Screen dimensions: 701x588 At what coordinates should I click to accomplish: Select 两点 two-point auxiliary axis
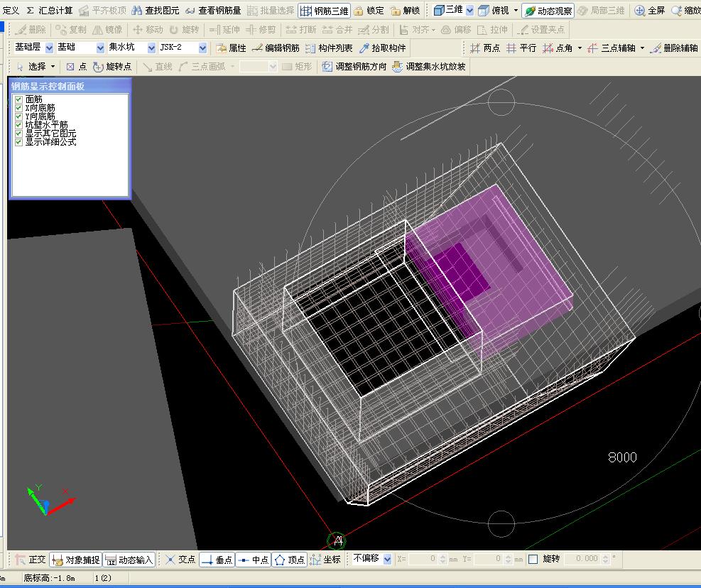[485, 48]
